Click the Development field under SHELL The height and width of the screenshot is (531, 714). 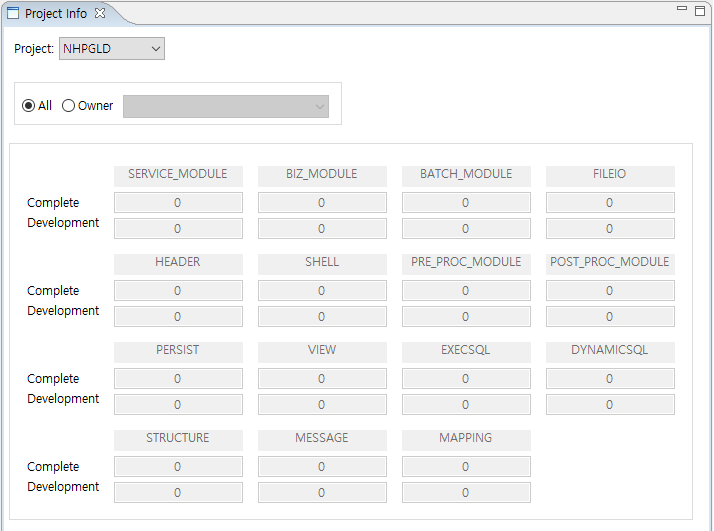(x=322, y=317)
